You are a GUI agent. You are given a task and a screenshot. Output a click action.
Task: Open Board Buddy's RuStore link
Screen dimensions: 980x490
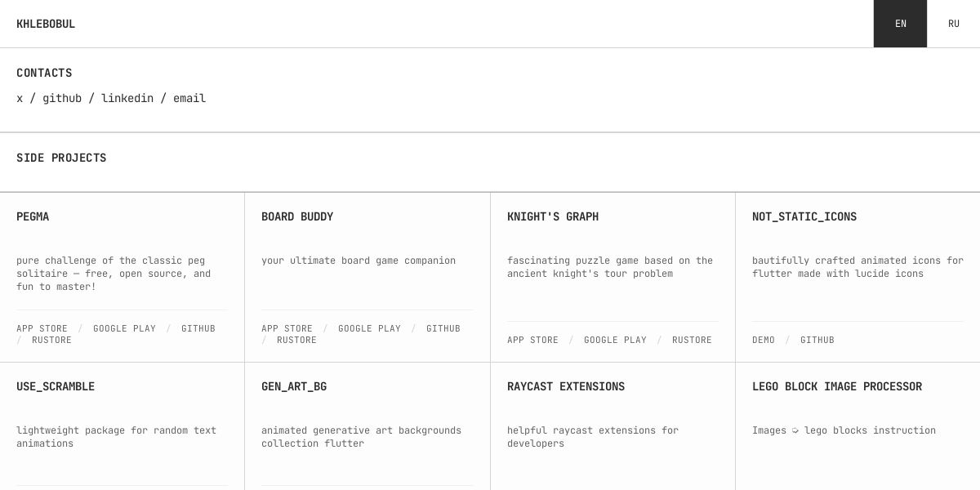coord(296,340)
